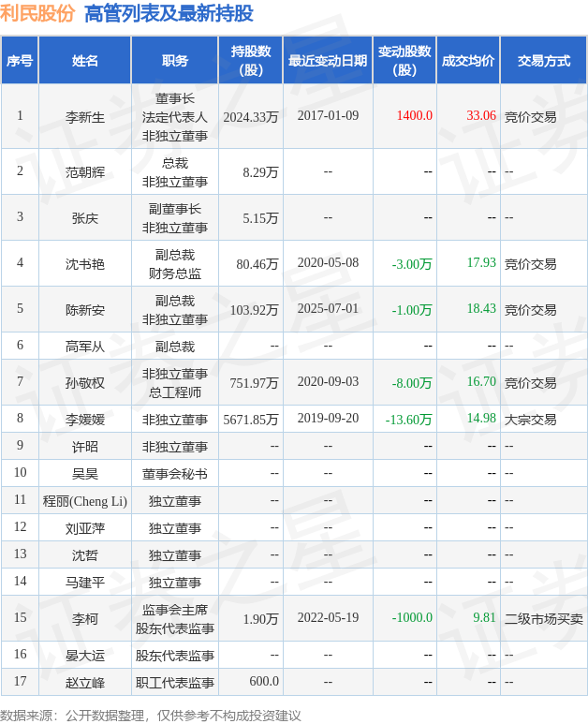Click the 利民股份 title text
588x724 pixels.
[37, 13]
